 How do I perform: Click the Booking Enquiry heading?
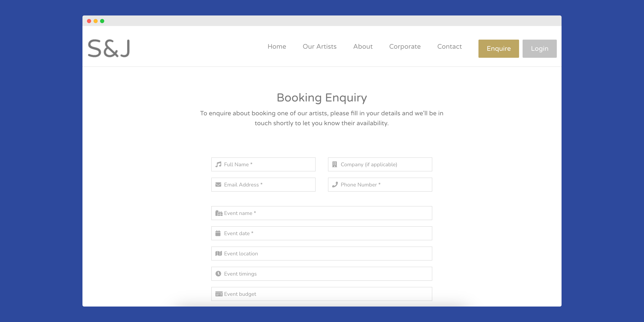tap(322, 98)
